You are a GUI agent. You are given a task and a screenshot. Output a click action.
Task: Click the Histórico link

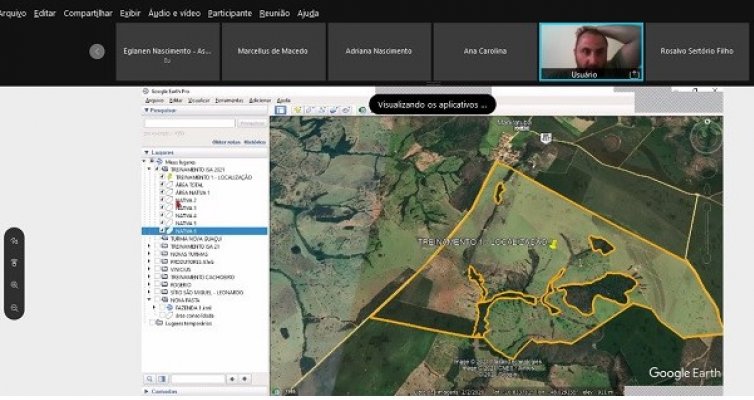(x=255, y=142)
